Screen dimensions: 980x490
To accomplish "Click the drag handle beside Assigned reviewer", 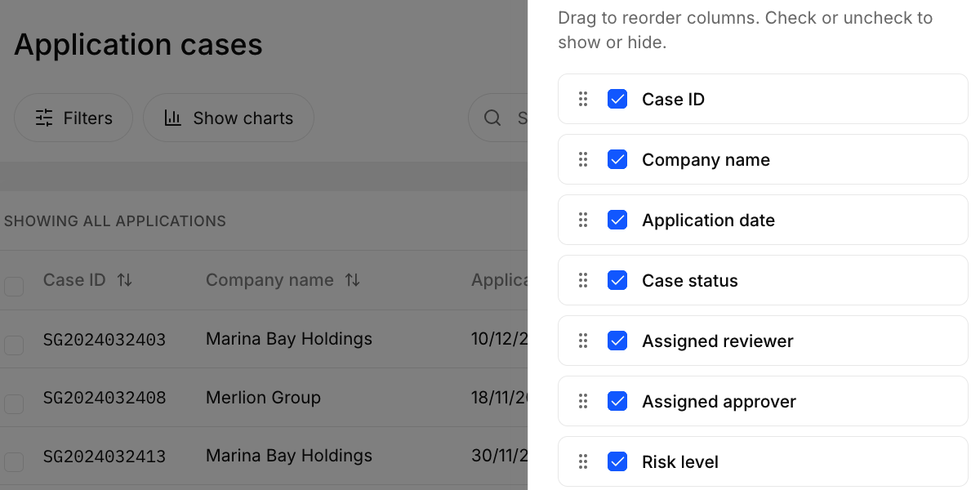I will tap(583, 341).
